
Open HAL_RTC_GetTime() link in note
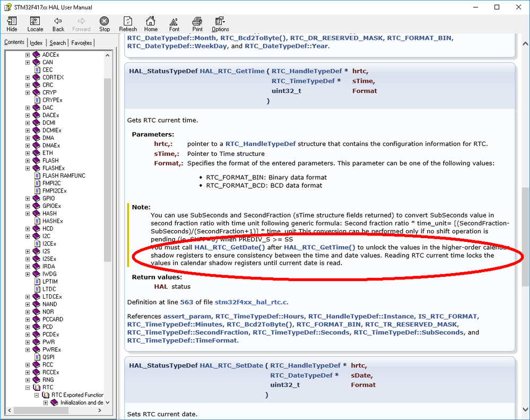tap(319, 247)
